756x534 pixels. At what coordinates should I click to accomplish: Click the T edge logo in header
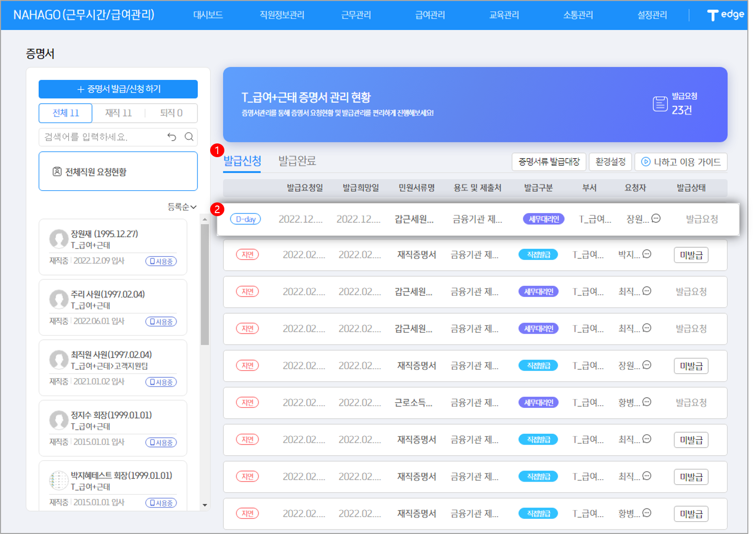click(x=725, y=15)
